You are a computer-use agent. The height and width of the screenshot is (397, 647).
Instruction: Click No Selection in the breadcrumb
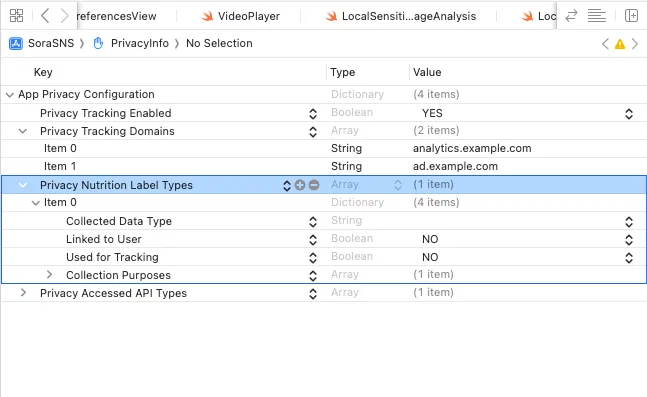point(219,43)
